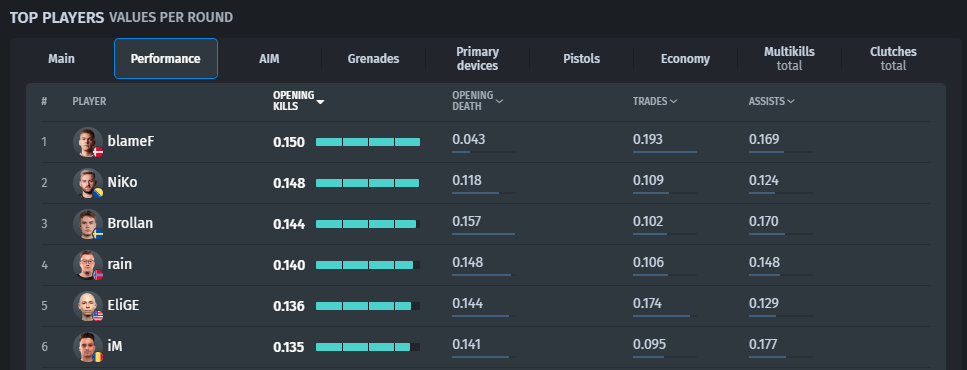Viewport: 967px width, 370px height.
Task: Click rain opening kills value 0.140
Action: point(289,266)
